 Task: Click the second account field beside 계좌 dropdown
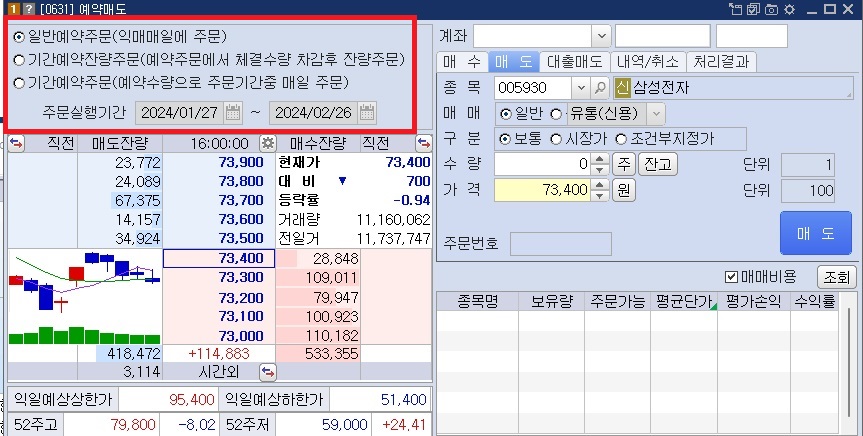(x=662, y=36)
